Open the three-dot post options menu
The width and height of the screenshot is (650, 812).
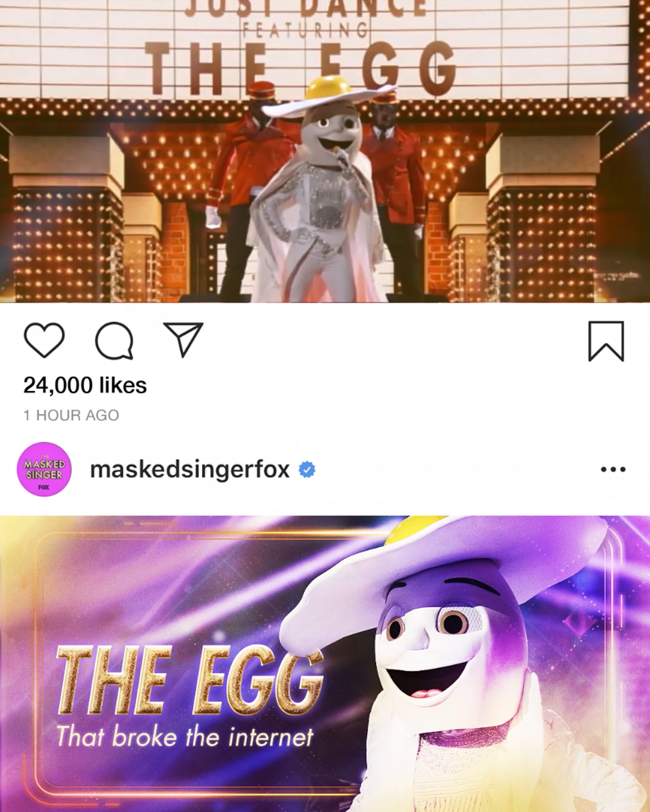point(613,469)
